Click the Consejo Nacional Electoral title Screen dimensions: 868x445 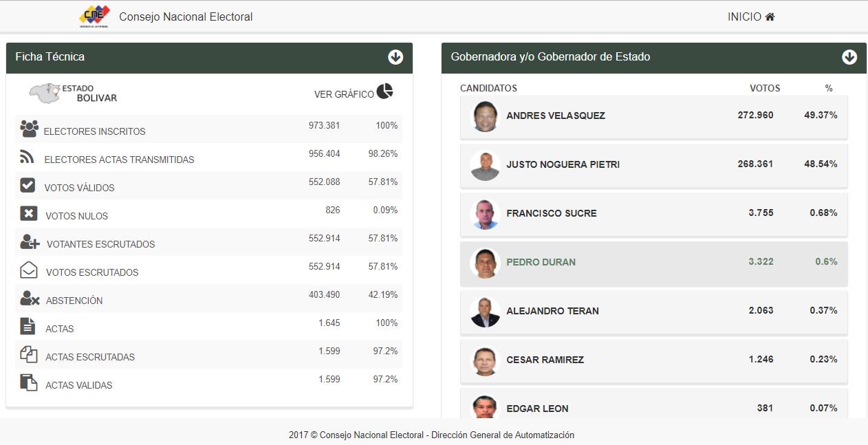click(x=186, y=17)
